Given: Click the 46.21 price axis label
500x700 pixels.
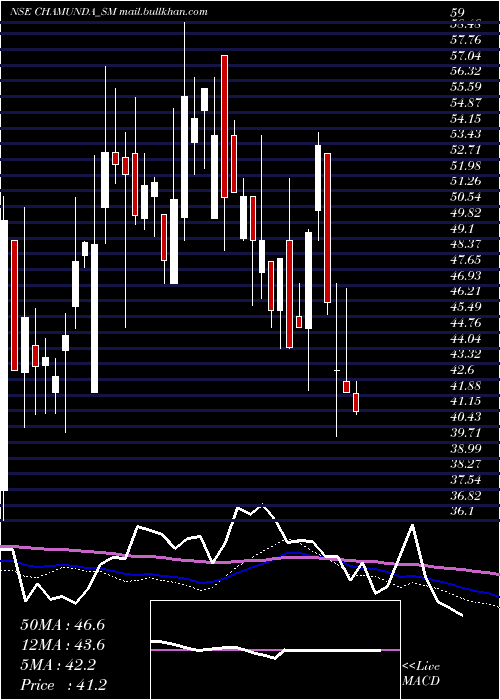Looking at the screenshot, I should (x=466, y=292).
